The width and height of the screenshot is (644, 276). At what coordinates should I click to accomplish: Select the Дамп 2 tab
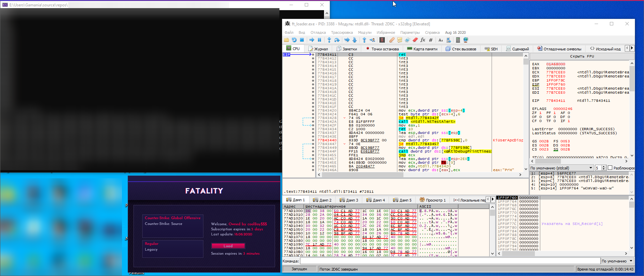tap(322, 200)
